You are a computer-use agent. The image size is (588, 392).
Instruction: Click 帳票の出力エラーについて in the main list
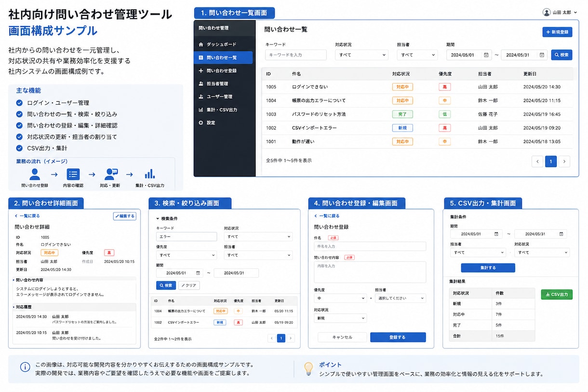tap(319, 101)
